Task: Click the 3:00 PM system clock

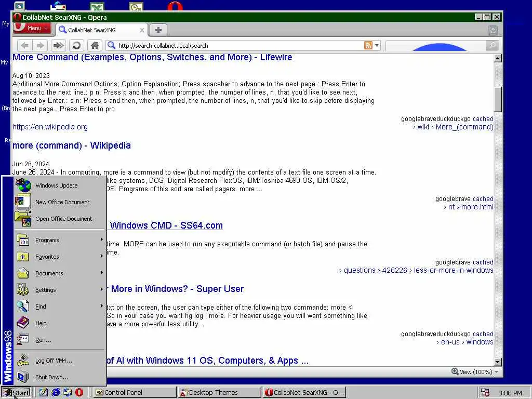Action: [510, 393]
